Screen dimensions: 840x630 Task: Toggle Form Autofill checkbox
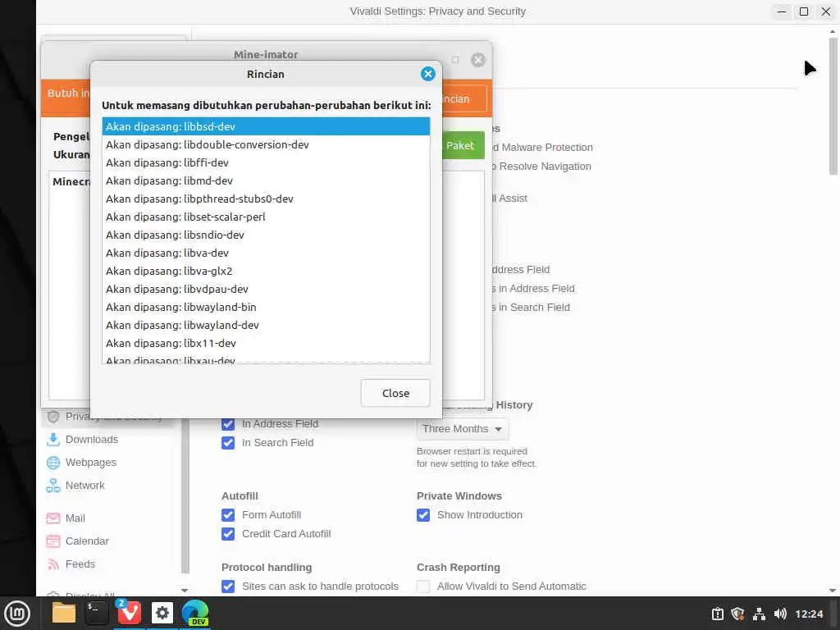click(x=228, y=515)
